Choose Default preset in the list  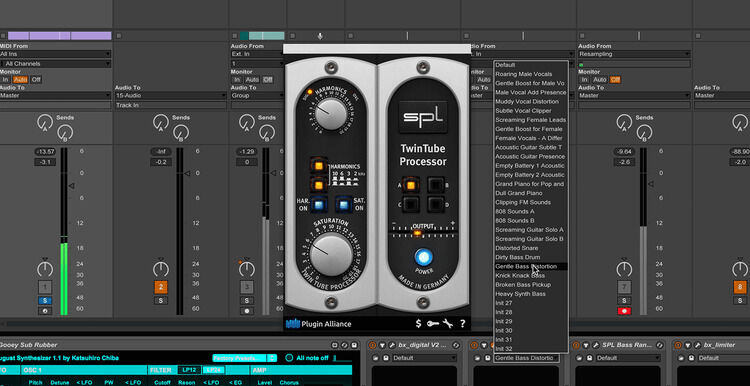[530, 65]
